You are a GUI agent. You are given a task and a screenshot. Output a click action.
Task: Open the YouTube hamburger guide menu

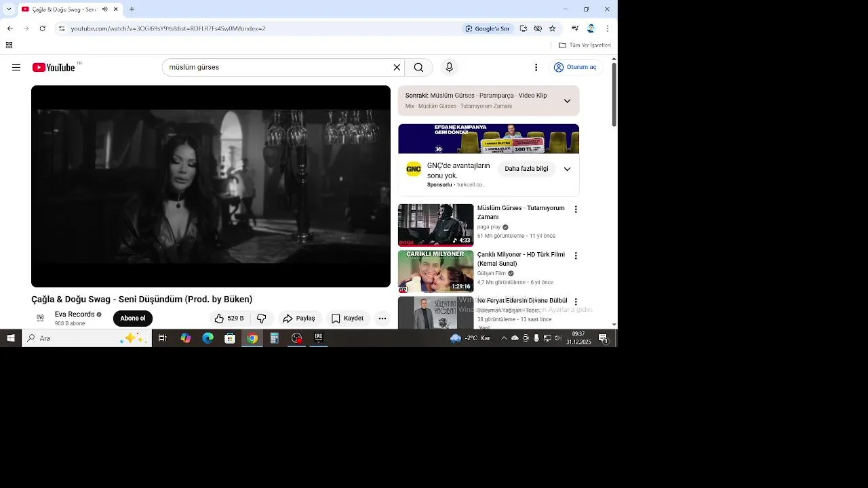click(x=16, y=67)
